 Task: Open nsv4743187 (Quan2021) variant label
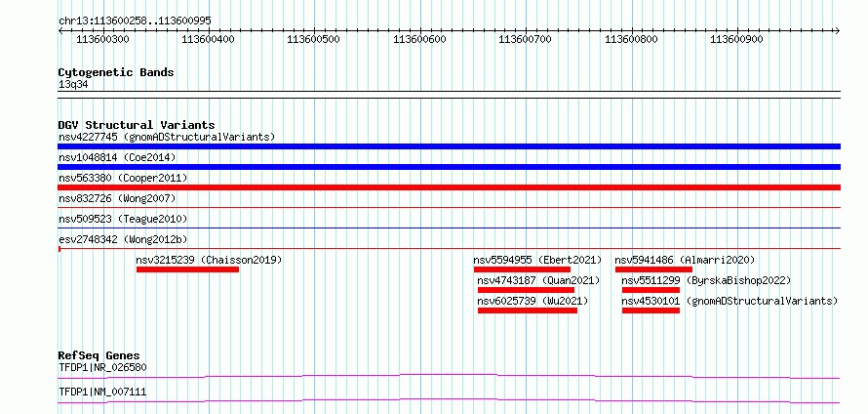click(538, 280)
